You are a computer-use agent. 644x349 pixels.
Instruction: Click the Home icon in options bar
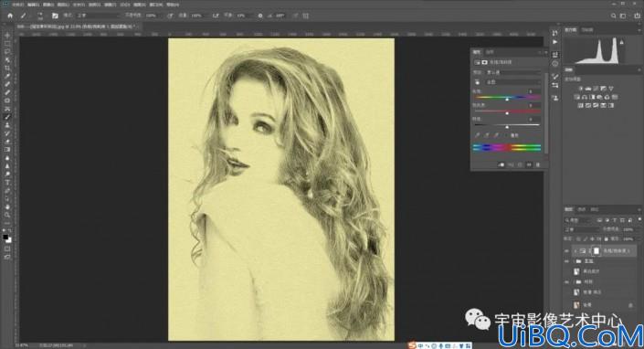coord(10,16)
